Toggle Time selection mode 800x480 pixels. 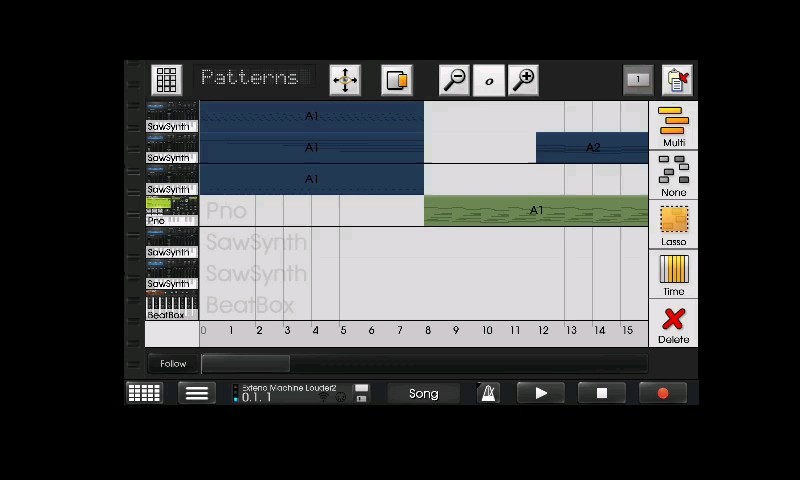click(673, 275)
